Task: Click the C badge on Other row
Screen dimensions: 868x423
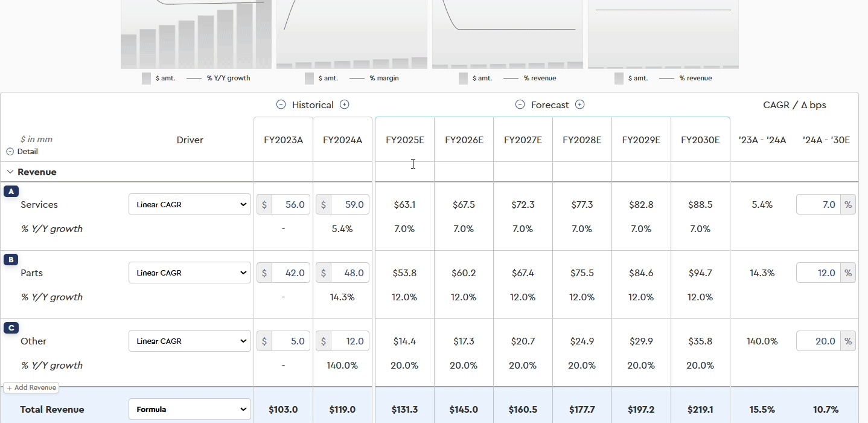Action: coord(11,328)
